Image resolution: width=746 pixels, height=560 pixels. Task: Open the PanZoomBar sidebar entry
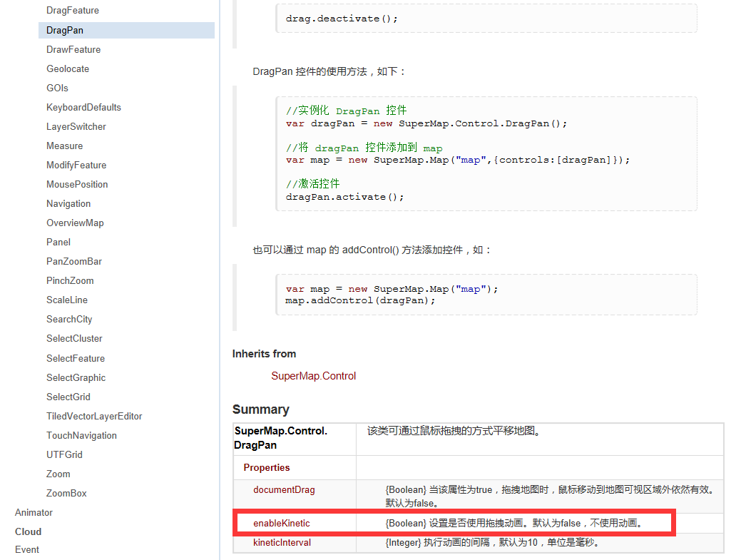[74, 262]
